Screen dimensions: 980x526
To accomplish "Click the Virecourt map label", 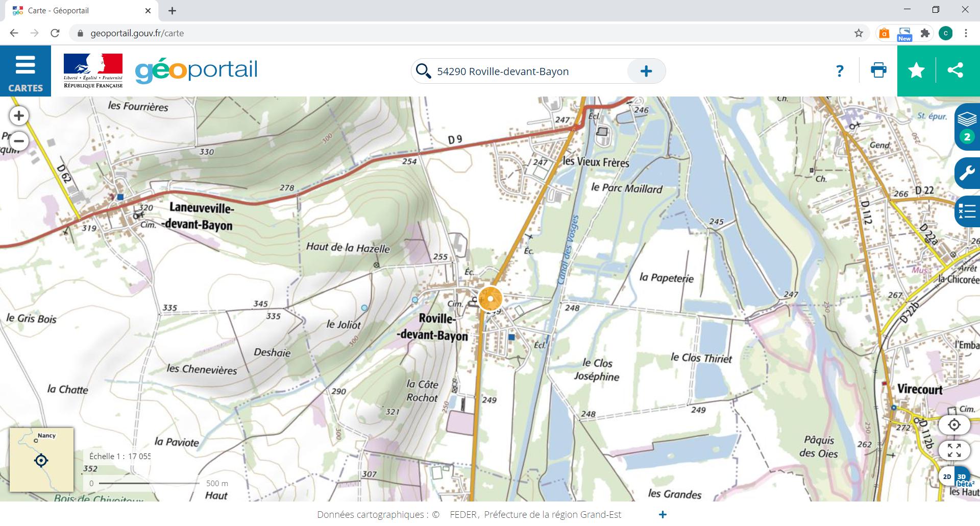I will coord(920,389).
